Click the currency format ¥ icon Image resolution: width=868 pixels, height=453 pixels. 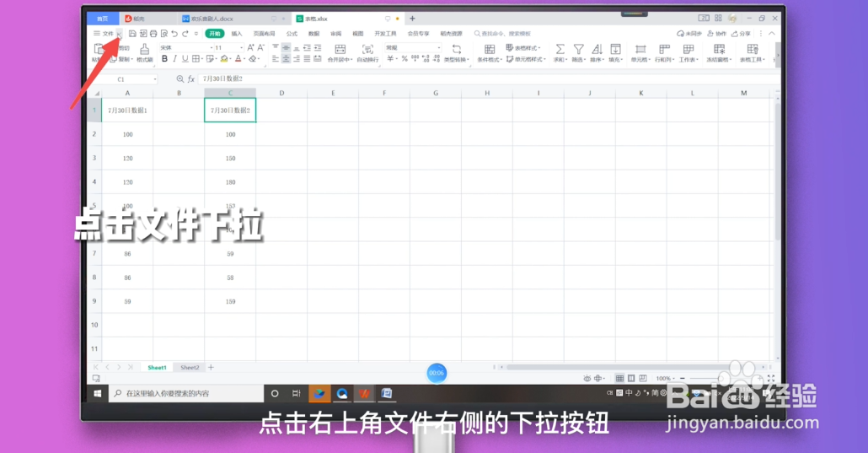pos(391,59)
